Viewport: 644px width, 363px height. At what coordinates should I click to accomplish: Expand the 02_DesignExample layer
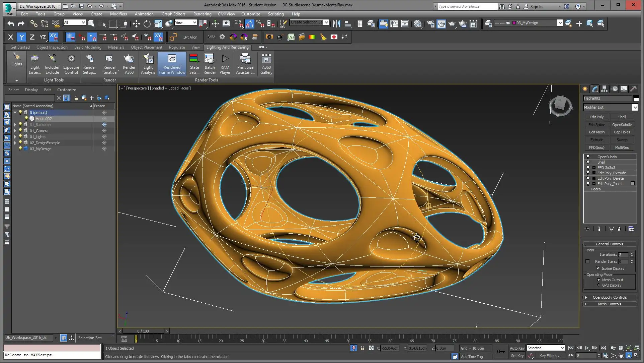(15, 143)
